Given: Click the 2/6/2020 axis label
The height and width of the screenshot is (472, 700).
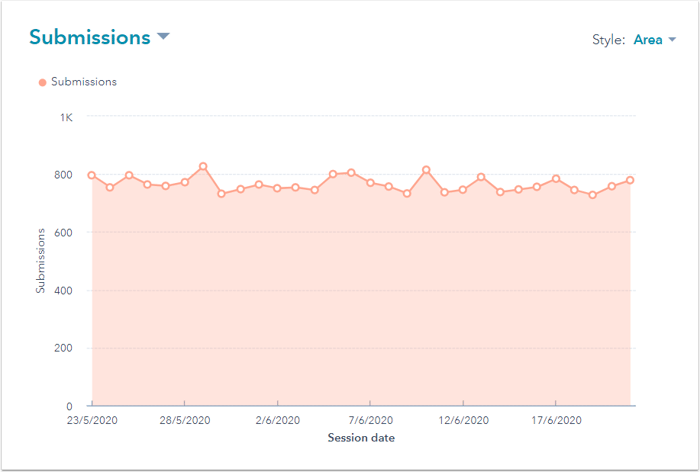Looking at the screenshot, I should tap(278, 420).
